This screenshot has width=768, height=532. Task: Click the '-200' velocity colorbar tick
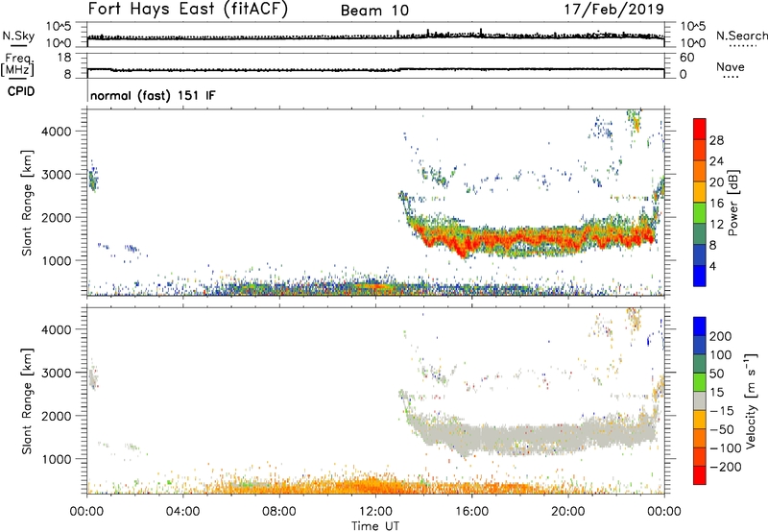[x=726, y=467]
